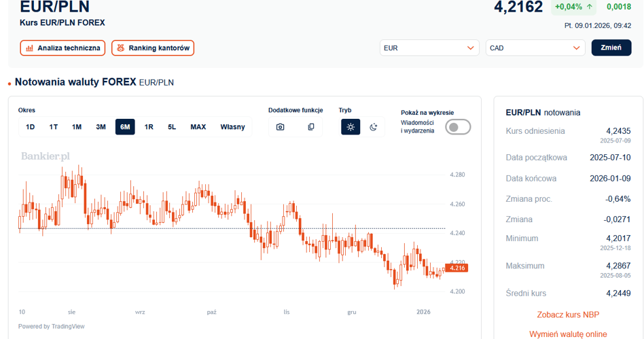Click the Maksimum value 4,2867
Viewport: 644px width, 339px height.
(618, 266)
